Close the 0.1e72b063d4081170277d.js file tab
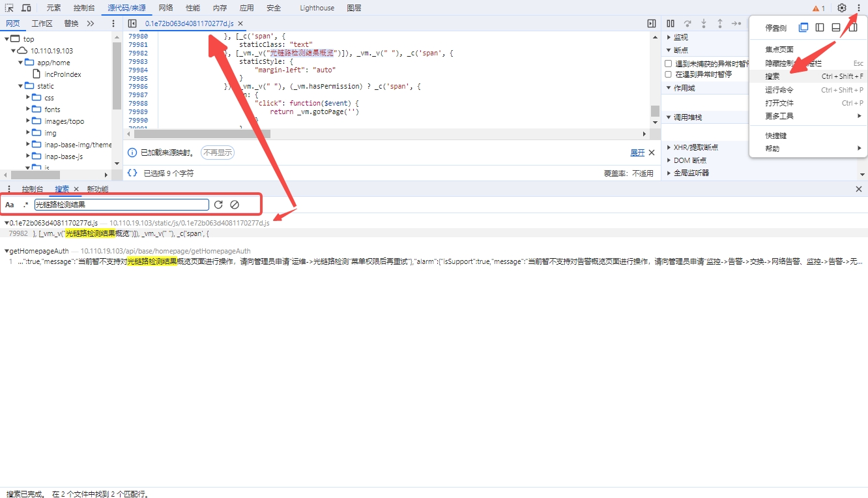Viewport: 868px width, 498px height. [x=240, y=23]
